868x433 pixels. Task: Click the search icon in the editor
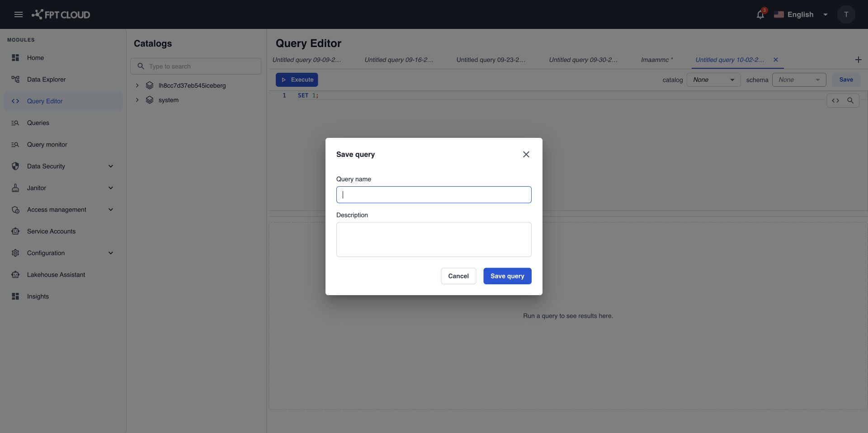click(850, 100)
